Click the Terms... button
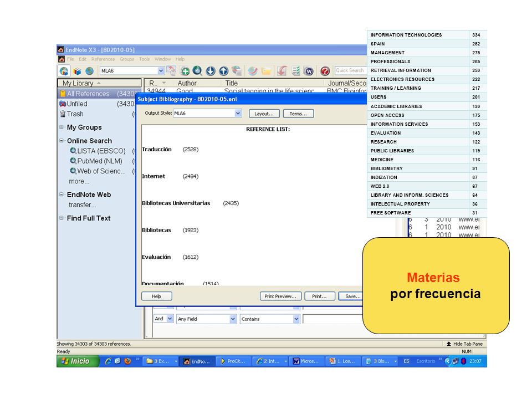 298,114
